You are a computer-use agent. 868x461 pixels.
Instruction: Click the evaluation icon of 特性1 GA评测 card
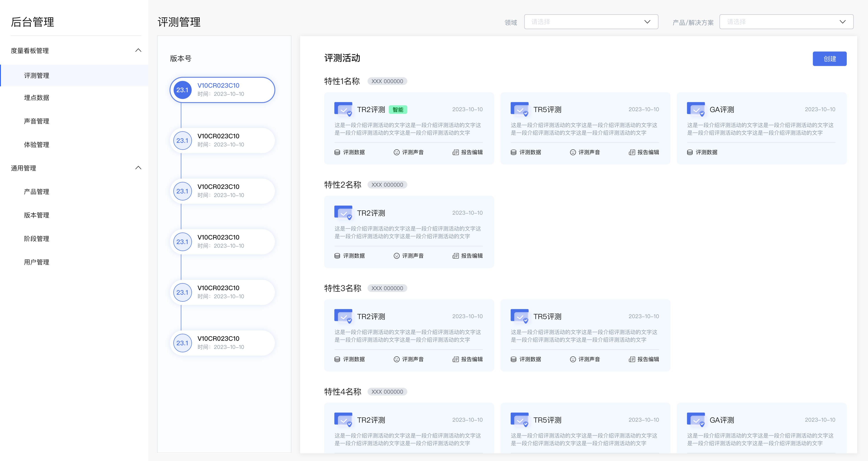pyautogui.click(x=696, y=109)
